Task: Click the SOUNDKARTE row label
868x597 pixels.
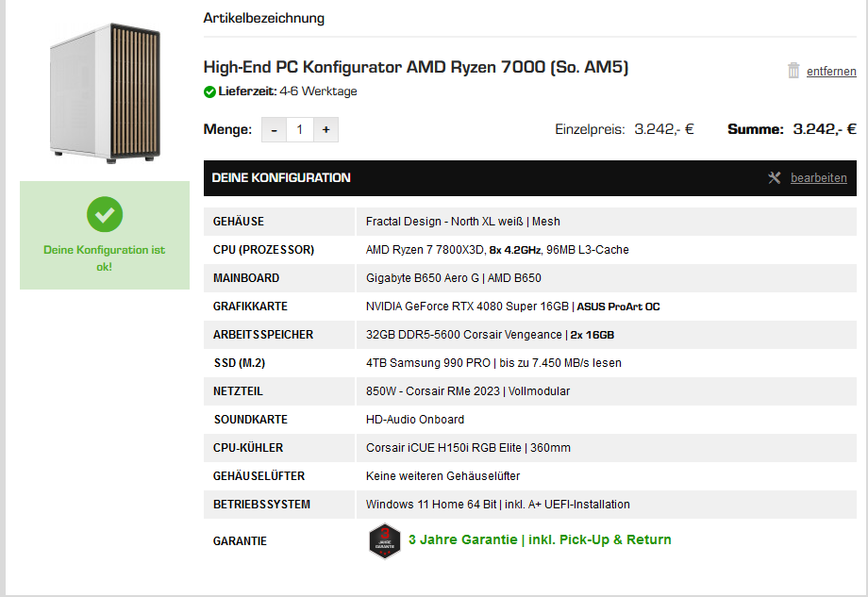Action: (x=251, y=419)
